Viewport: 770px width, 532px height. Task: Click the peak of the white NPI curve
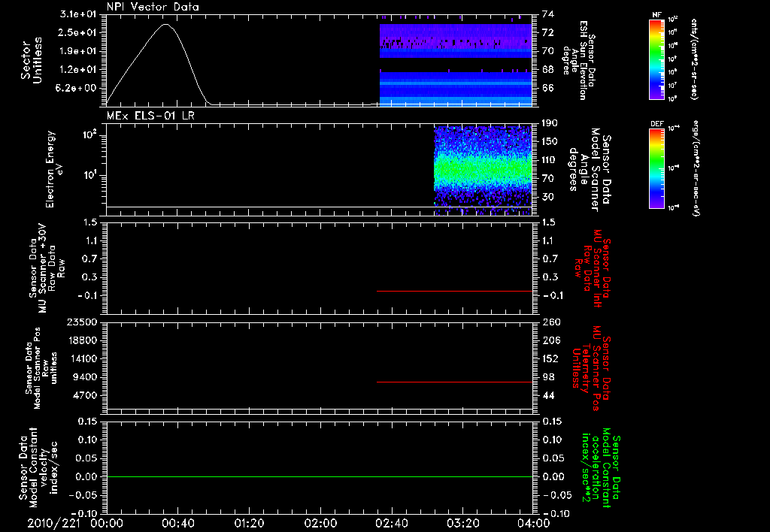tap(166, 24)
